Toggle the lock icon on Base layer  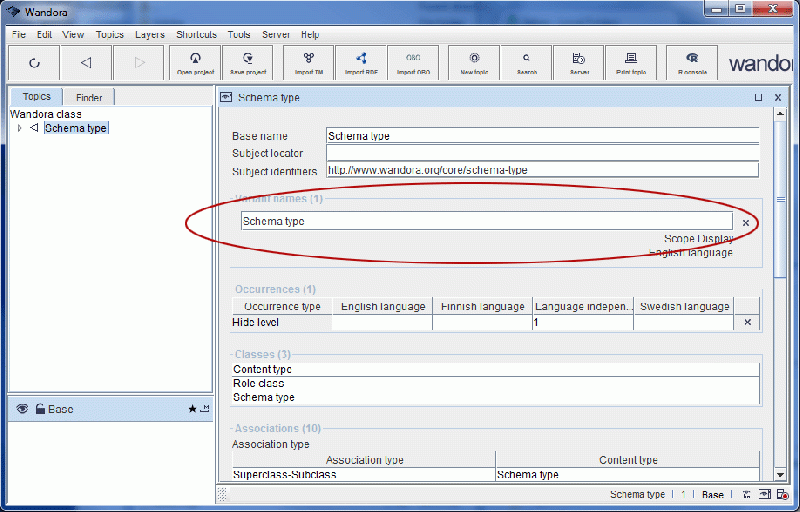point(39,409)
